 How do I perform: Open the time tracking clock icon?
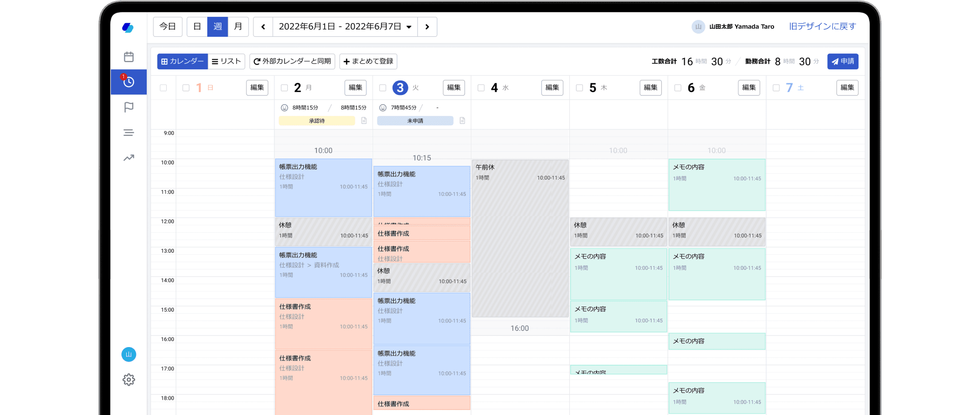coord(129,82)
